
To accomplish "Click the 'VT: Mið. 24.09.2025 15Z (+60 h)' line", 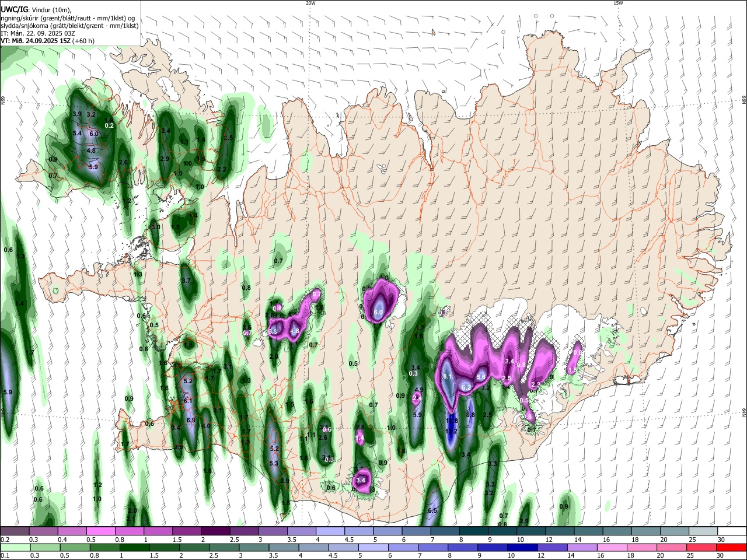I will pyautogui.click(x=48, y=41).
